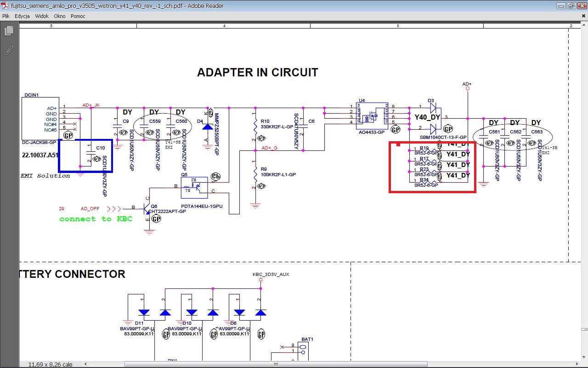Click the '330KR2F-L-GP' resistor value
Screen dimensions: 588x368
[x=277, y=126]
